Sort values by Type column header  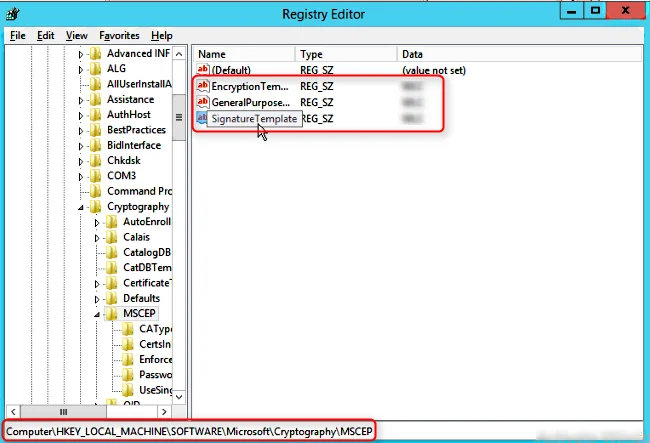point(346,54)
